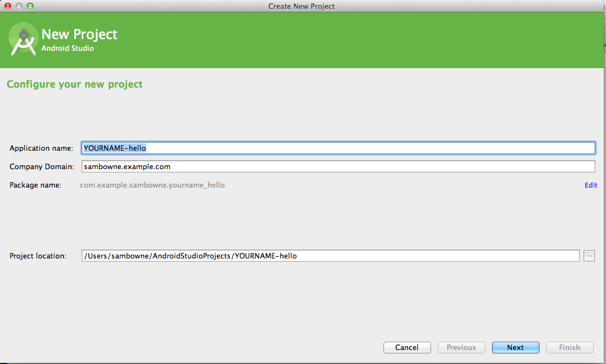Zoom the Create New Project window
Screen dimensions: 606x364
[30, 6]
